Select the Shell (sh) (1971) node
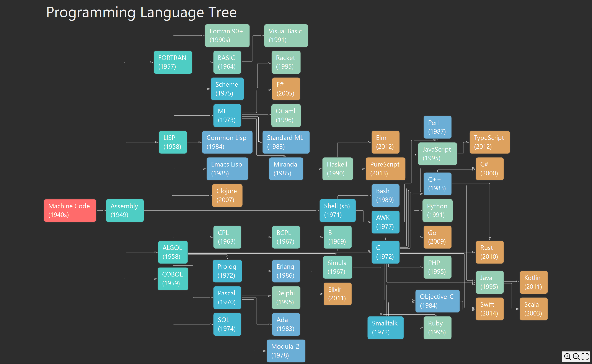Screen dimensions: 592x364 tap(337, 210)
